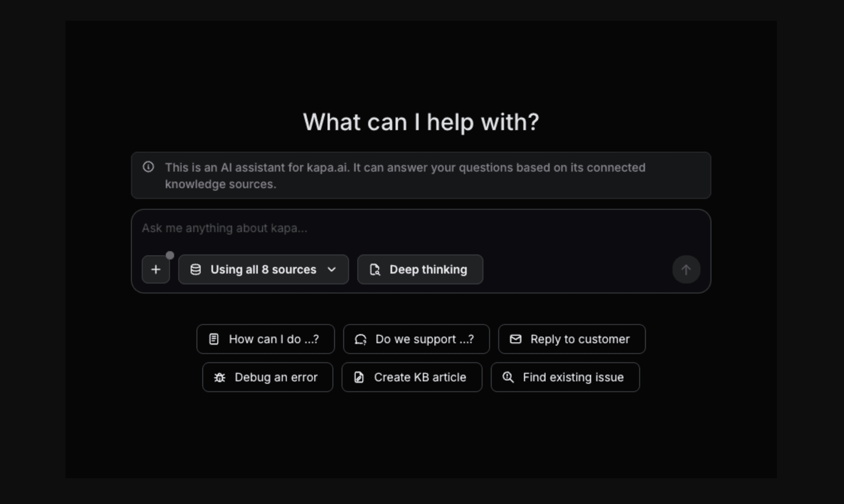This screenshot has width=844, height=504.
Task: Click the plus attachment icon
Action: (x=155, y=269)
